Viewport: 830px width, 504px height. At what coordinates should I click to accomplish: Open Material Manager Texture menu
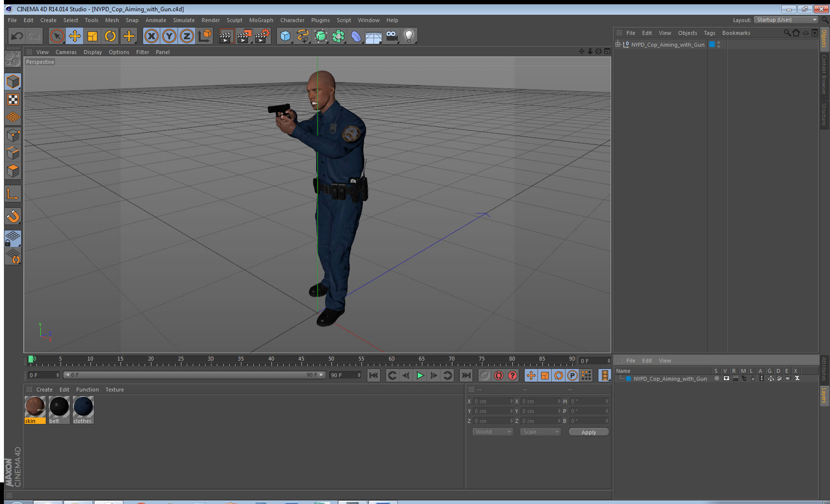115,390
